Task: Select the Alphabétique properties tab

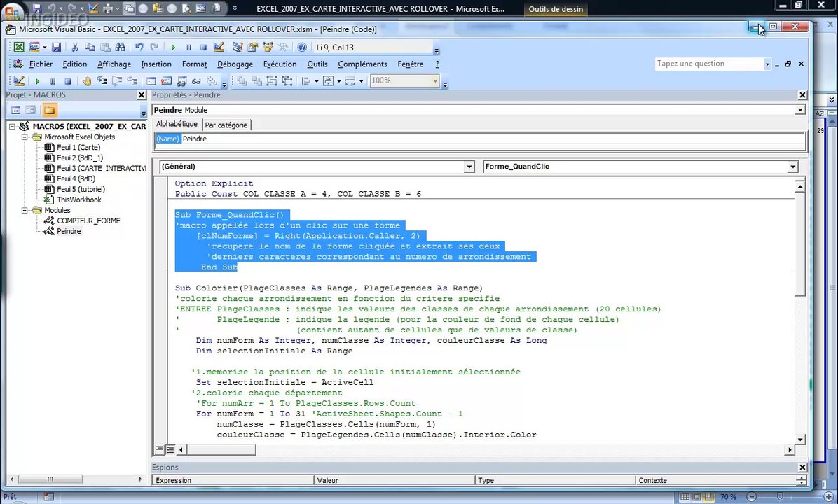Action: click(177, 124)
